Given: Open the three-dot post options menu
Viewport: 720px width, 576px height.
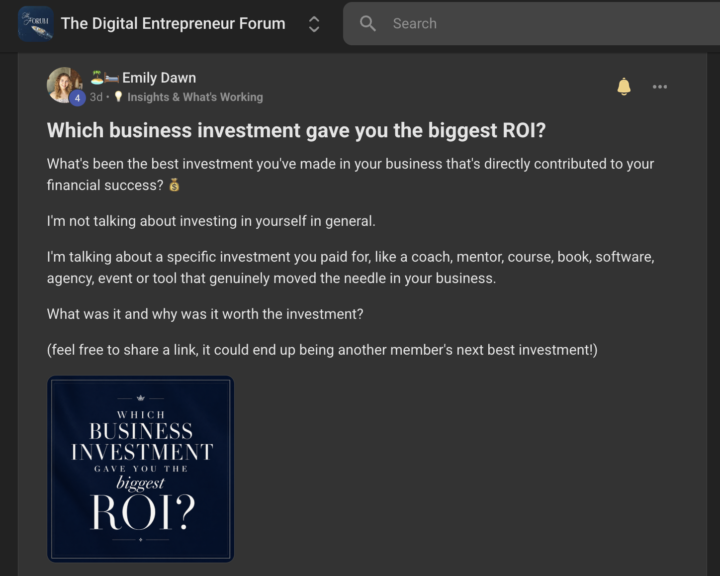Looking at the screenshot, I should click(660, 87).
